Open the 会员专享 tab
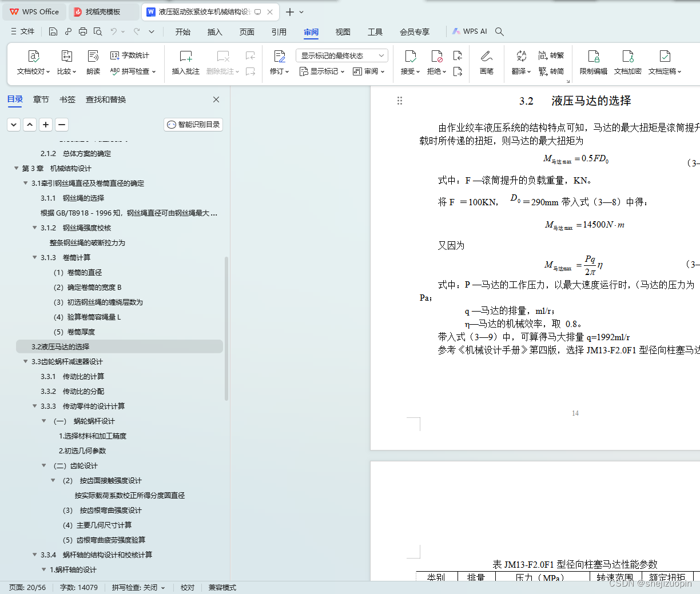This screenshot has height=594, width=700. pos(414,32)
